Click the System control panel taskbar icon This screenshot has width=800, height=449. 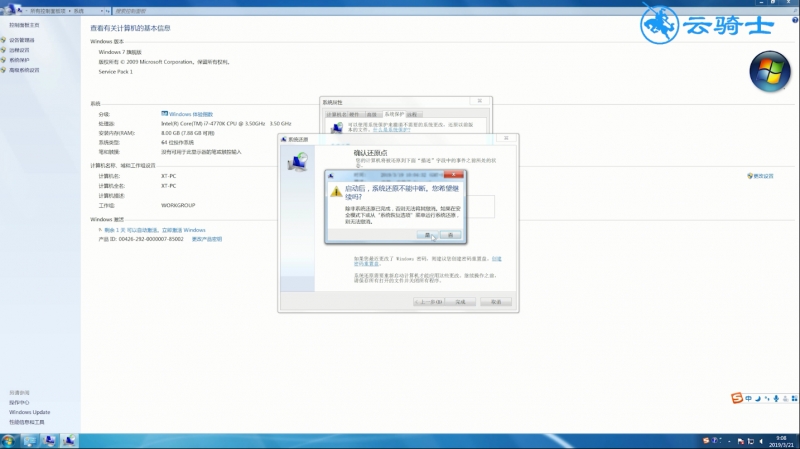point(49,441)
